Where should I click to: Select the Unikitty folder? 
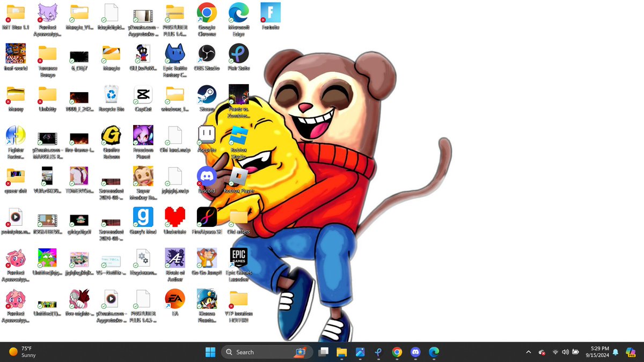tap(47, 98)
